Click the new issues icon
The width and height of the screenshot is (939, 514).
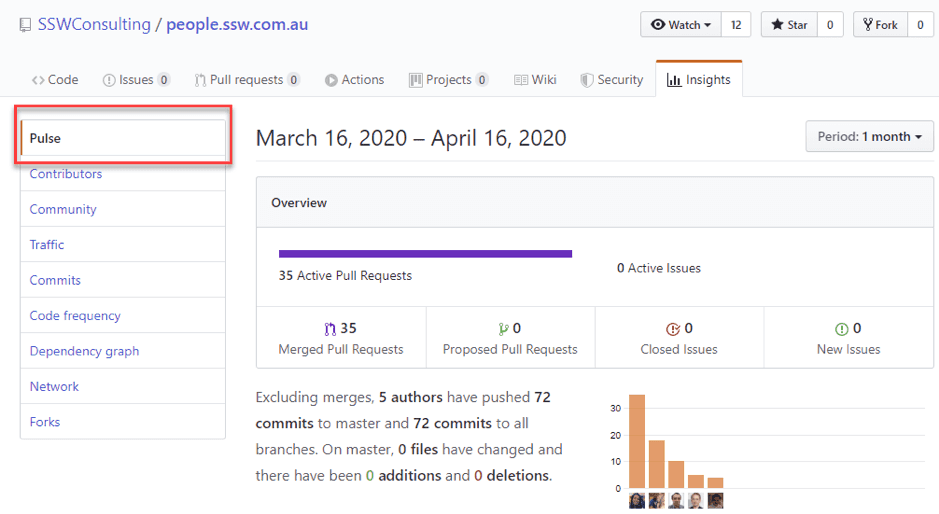(x=841, y=328)
